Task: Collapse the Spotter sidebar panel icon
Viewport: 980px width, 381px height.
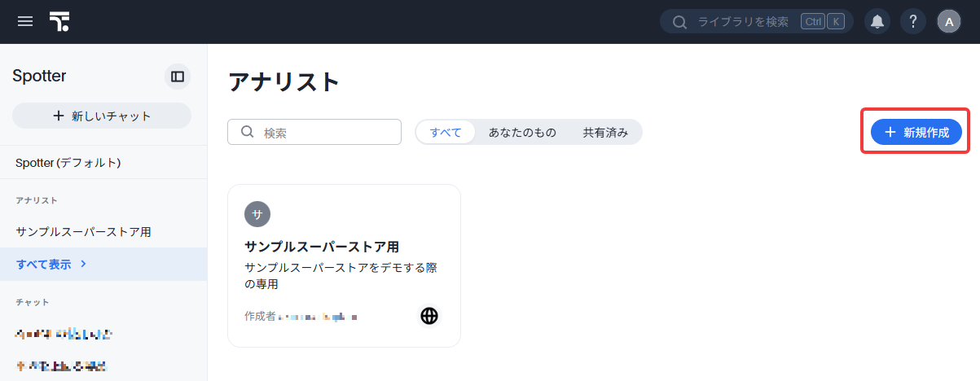Action: tap(178, 77)
